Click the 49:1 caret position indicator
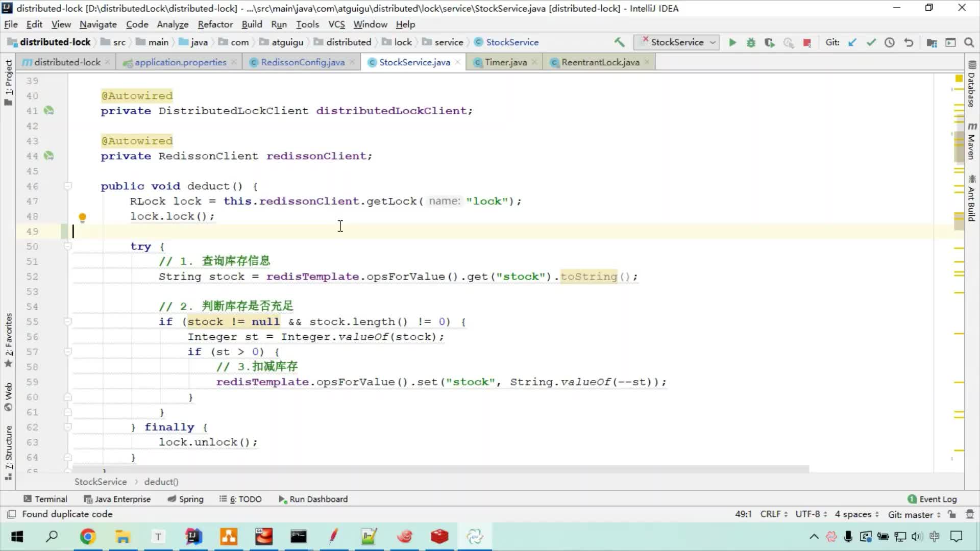The width and height of the screenshot is (980, 551). click(x=743, y=514)
